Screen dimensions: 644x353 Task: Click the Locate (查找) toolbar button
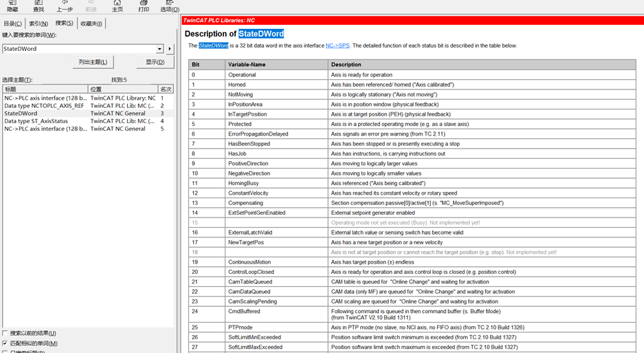tap(38, 6)
